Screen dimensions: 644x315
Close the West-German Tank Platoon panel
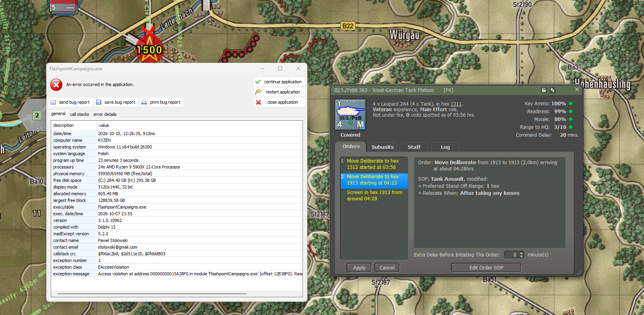click(x=577, y=90)
